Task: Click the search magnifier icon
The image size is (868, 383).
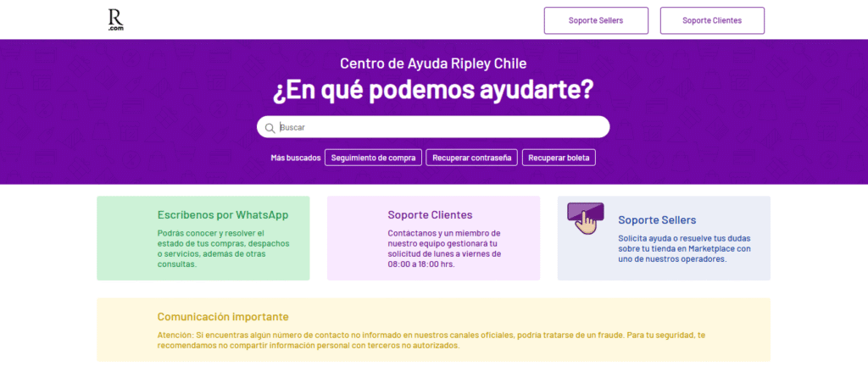Action: pos(270,128)
